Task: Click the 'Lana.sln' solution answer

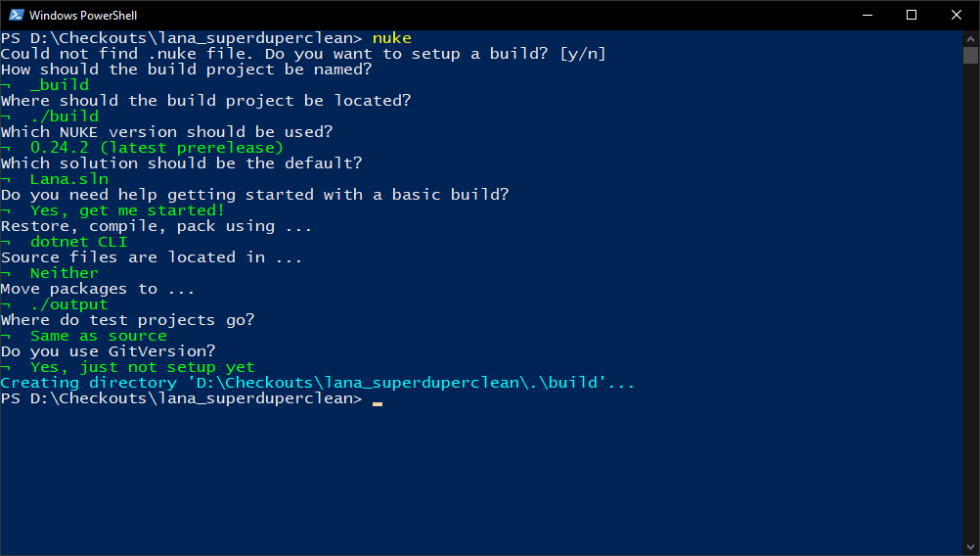Action: point(68,179)
